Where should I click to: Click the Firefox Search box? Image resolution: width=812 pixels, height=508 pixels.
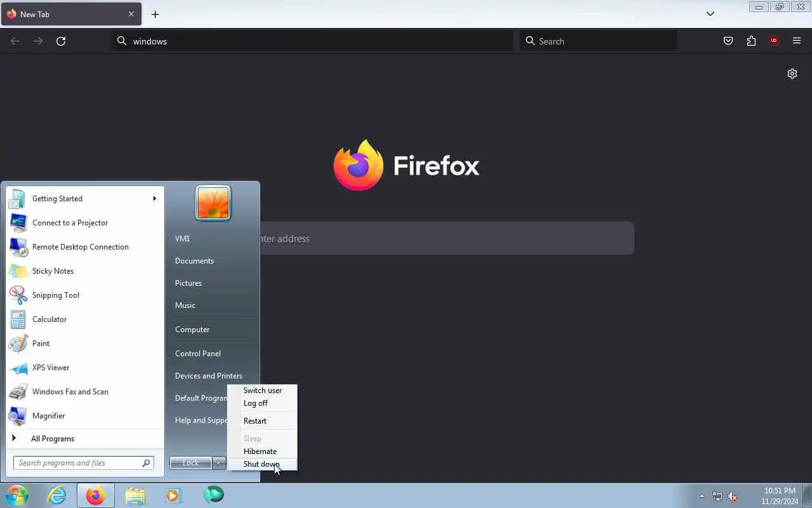click(x=598, y=41)
